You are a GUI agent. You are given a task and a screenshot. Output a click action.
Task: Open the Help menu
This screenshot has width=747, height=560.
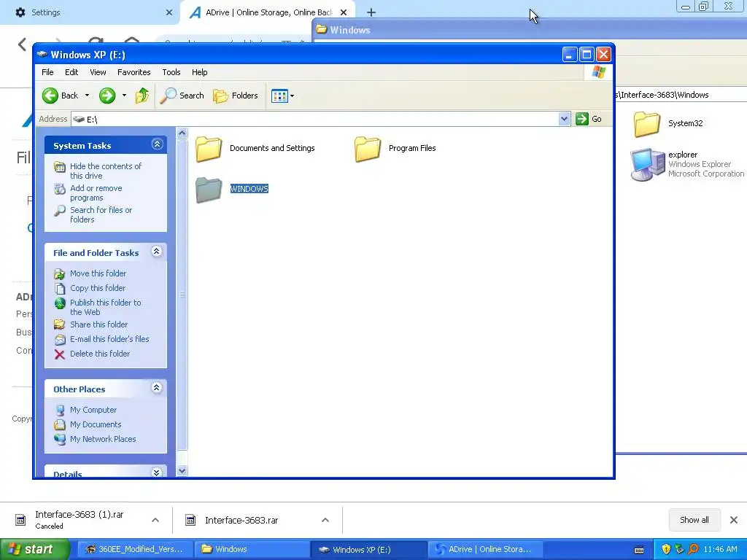point(200,72)
